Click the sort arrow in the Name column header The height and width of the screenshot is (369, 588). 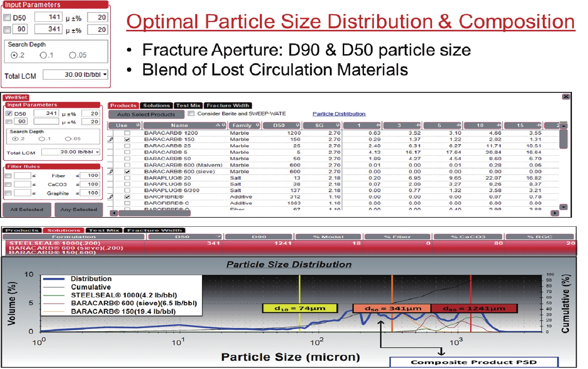(x=218, y=125)
